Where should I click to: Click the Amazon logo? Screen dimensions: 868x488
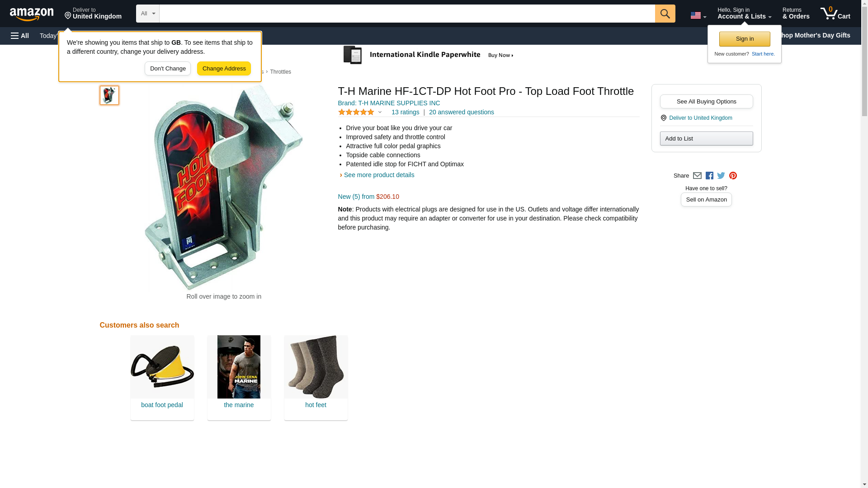(32, 14)
